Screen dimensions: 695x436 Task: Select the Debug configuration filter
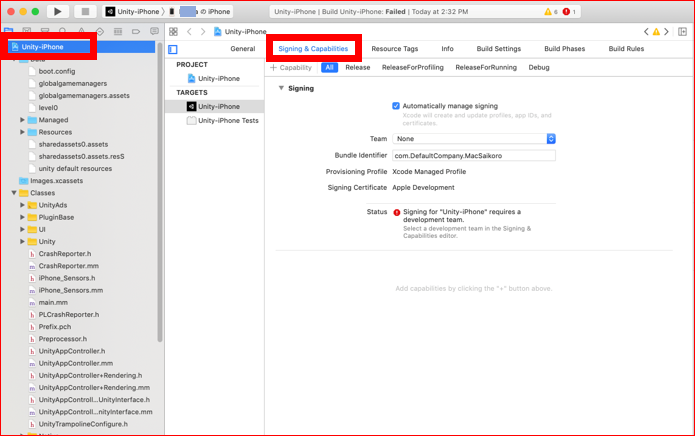539,67
